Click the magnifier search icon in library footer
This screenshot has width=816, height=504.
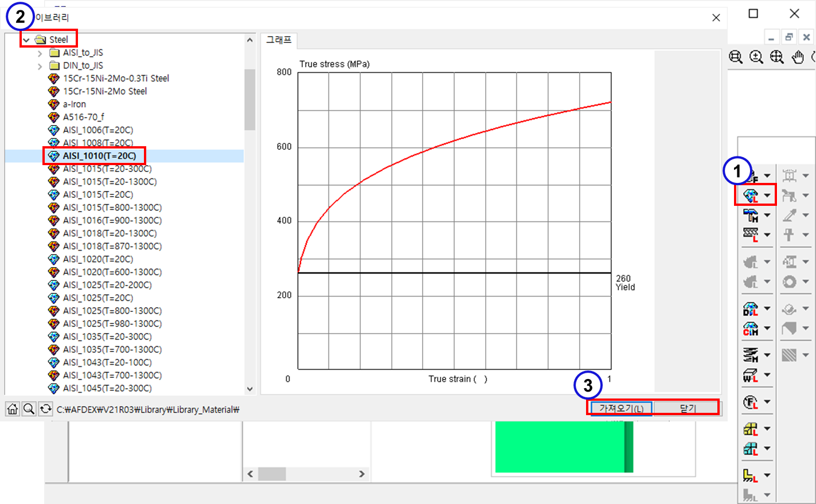pyautogui.click(x=29, y=409)
